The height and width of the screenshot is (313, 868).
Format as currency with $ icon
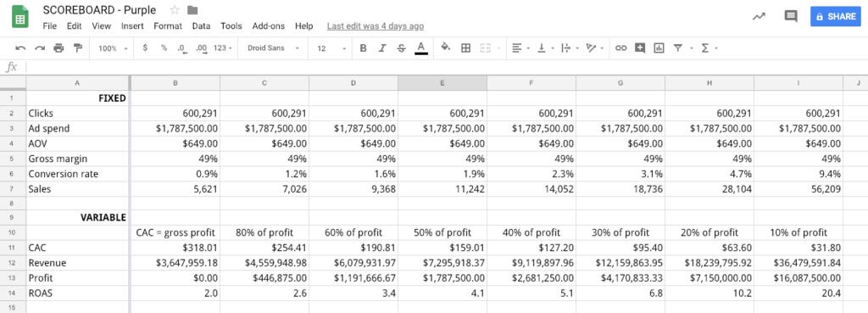tap(145, 48)
